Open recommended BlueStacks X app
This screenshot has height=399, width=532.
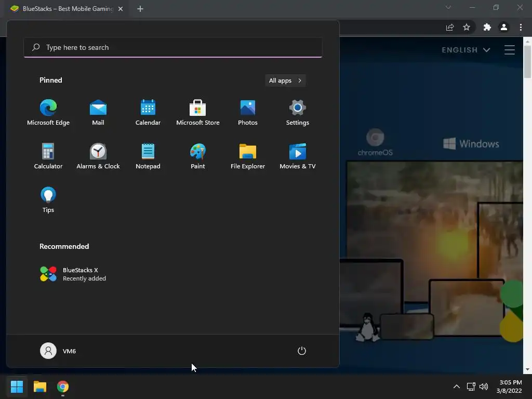[x=73, y=274]
